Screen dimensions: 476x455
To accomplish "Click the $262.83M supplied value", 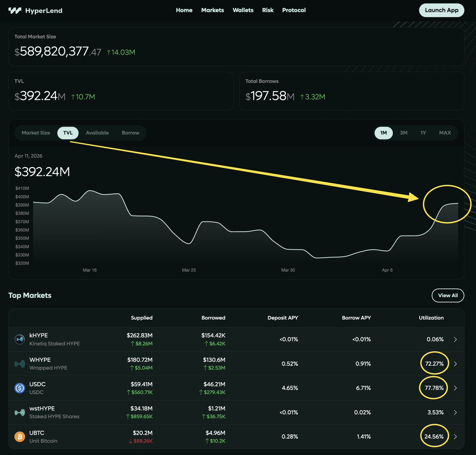I will (x=140, y=336).
